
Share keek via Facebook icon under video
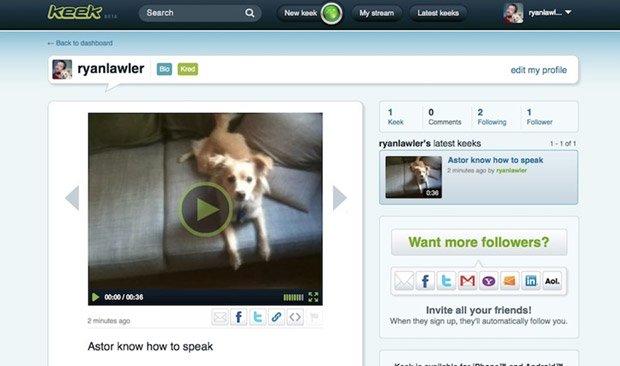pyautogui.click(x=238, y=317)
